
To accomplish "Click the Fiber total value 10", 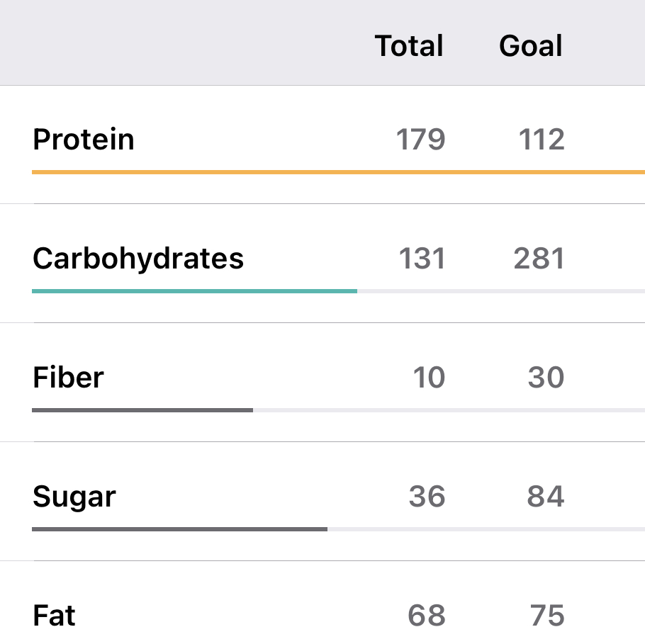I will 429,378.
